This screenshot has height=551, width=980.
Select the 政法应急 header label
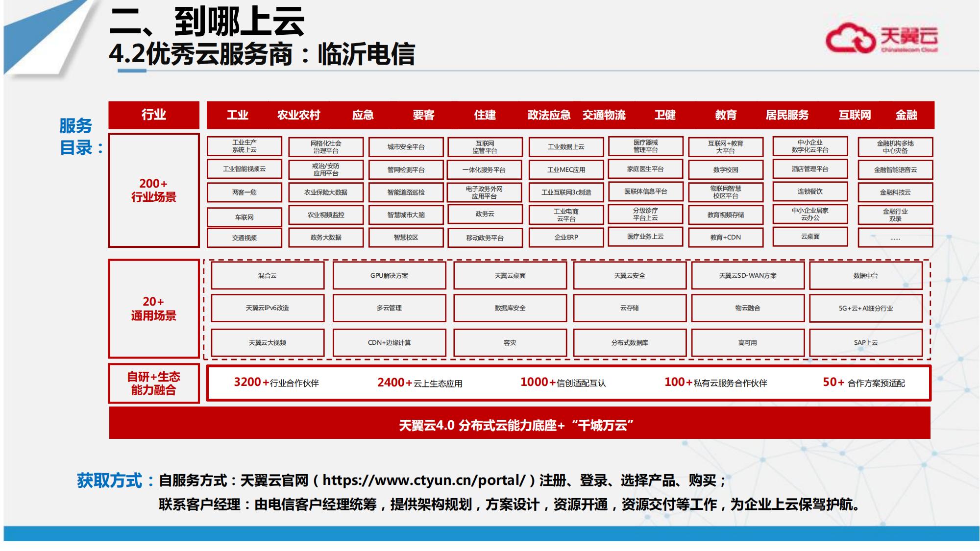[x=549, y=115]
